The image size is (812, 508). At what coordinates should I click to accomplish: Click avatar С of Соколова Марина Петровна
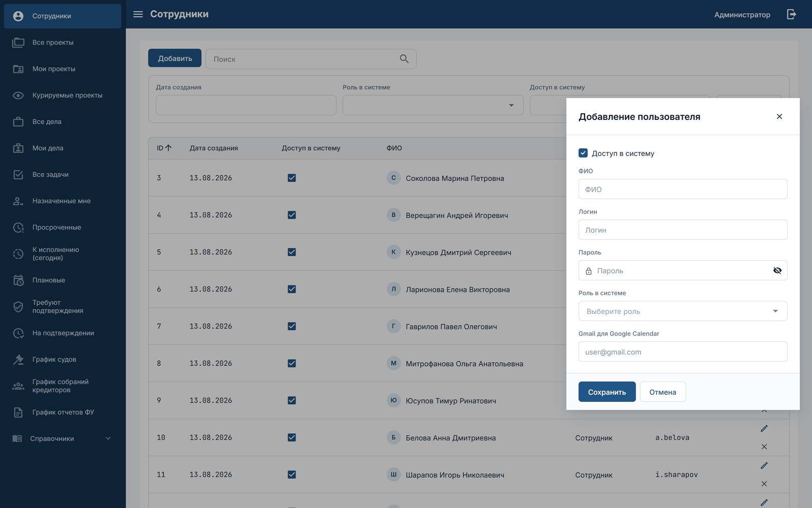pos(393,178)
